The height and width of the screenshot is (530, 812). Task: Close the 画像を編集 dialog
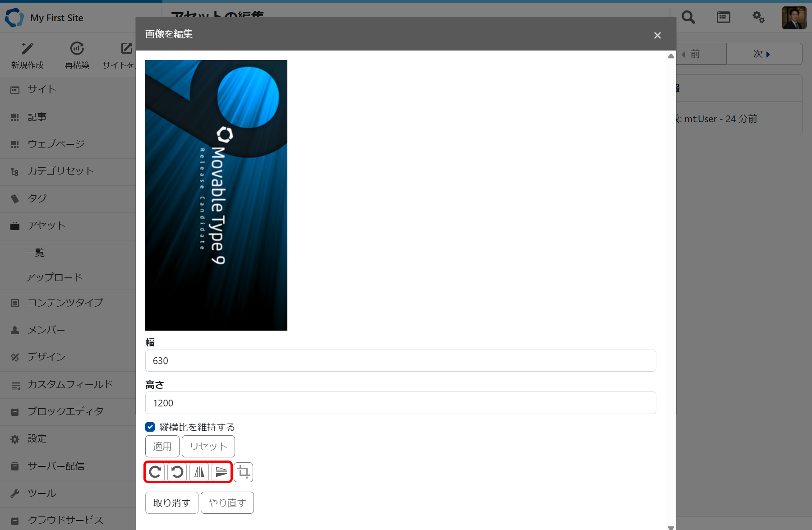(x=657, y=35)
